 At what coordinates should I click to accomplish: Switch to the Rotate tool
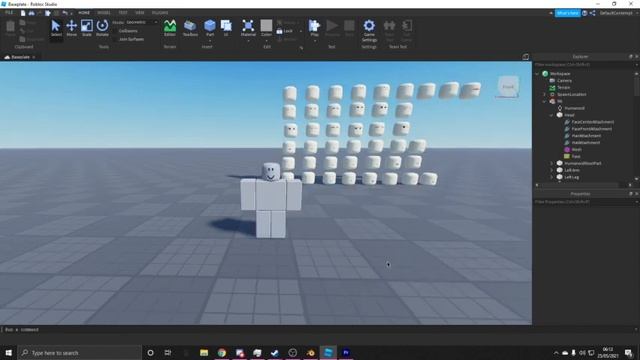[102, 28]
